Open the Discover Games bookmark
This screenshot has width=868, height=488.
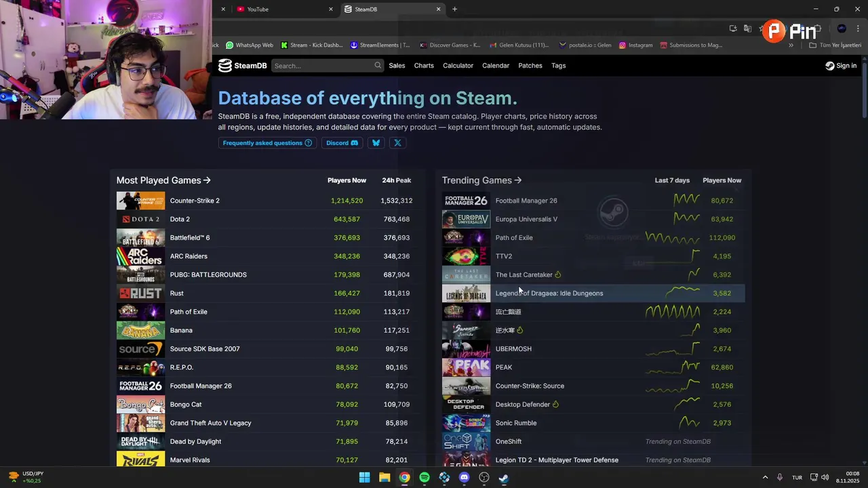pyautogui.click(x=450, y=45)
